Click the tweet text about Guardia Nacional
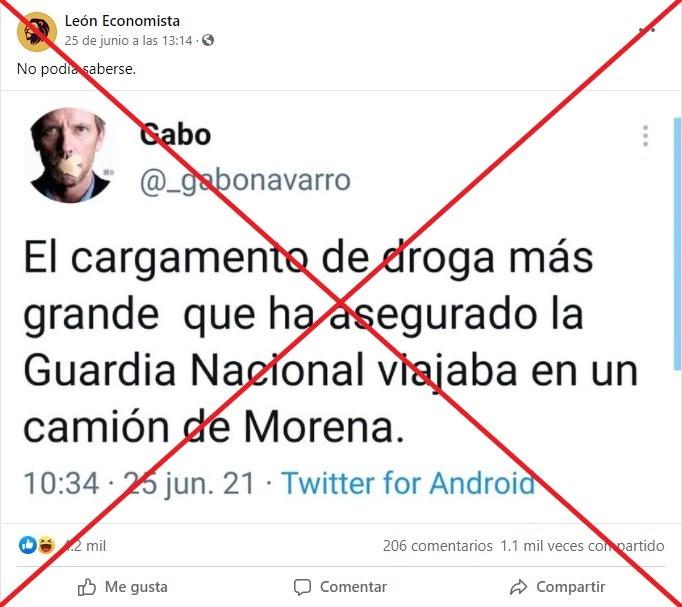Viewport: 682px width, 607px height. coord(331,342)
